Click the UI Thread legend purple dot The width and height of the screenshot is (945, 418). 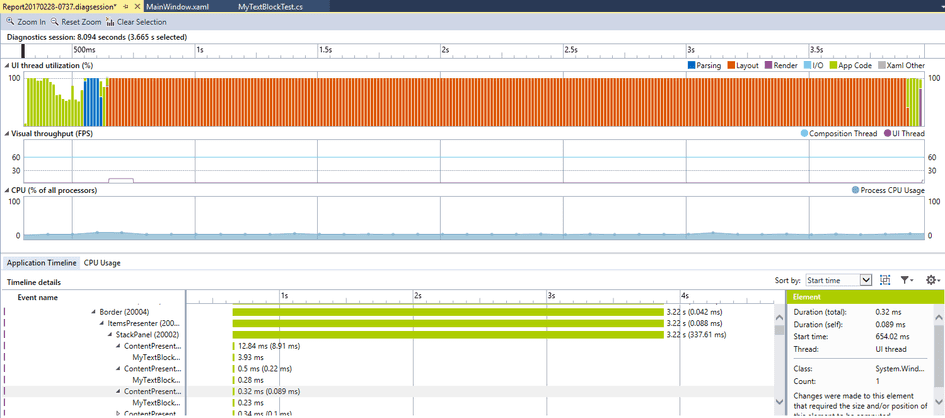click(887, 133)
